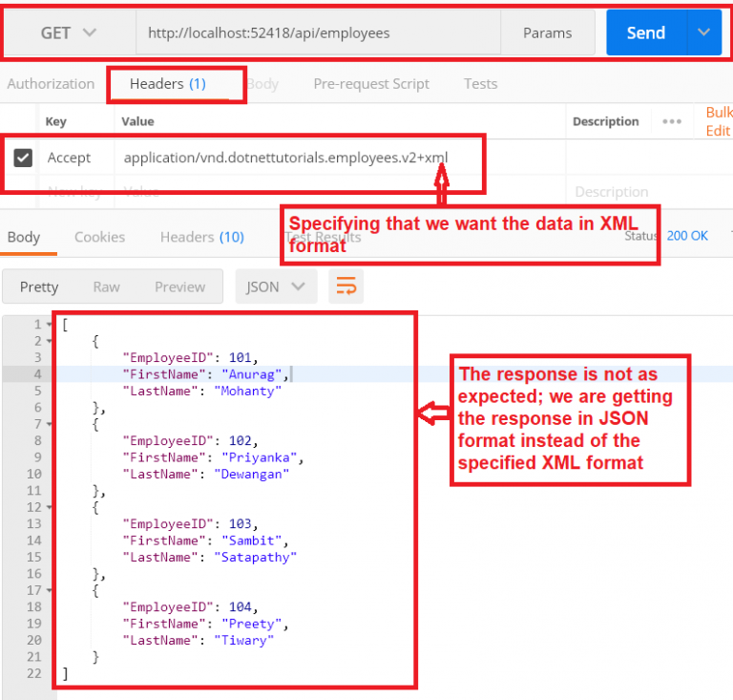Click the "Mohanty" value
This screenshot has height=700, width=733.
coord(248,392)
